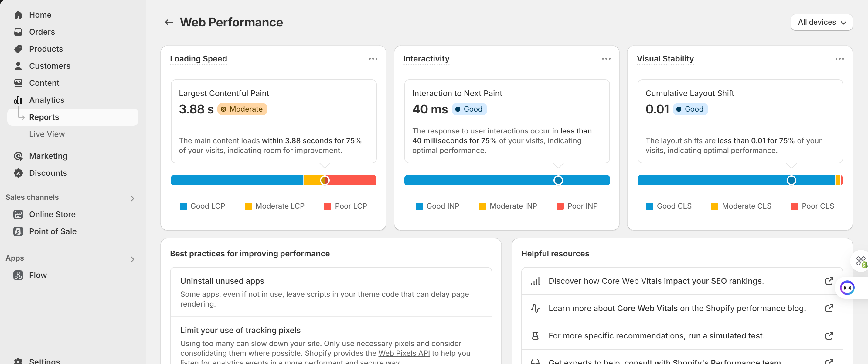Go to Live View in the sidebar
This screenshot has width=868, height=364.
[47, 134]
